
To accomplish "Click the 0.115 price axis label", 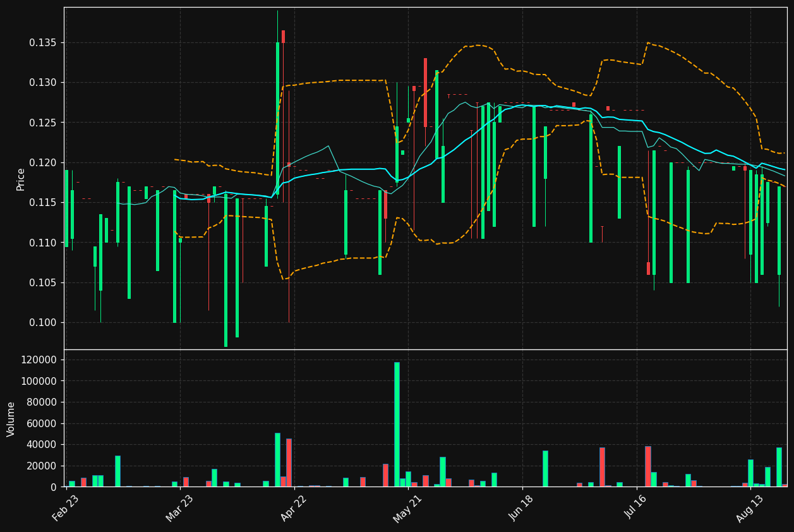I will click(44, 203).
